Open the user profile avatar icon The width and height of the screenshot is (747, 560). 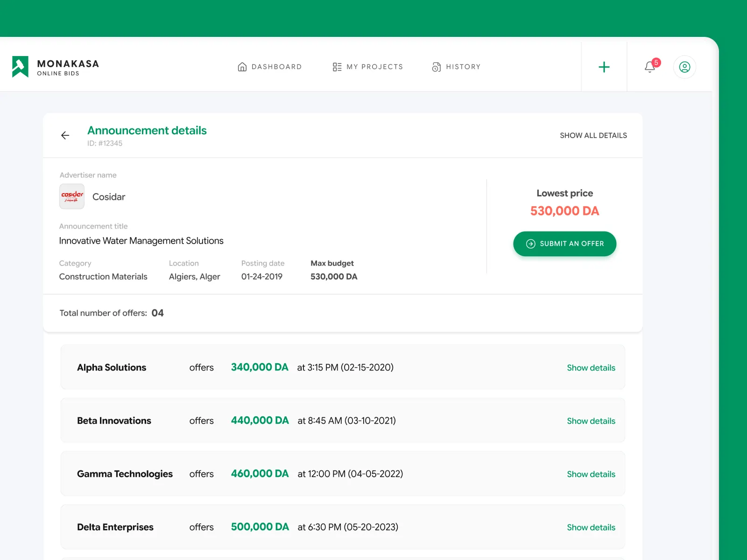pyautogui.click(x=684, y=67)
